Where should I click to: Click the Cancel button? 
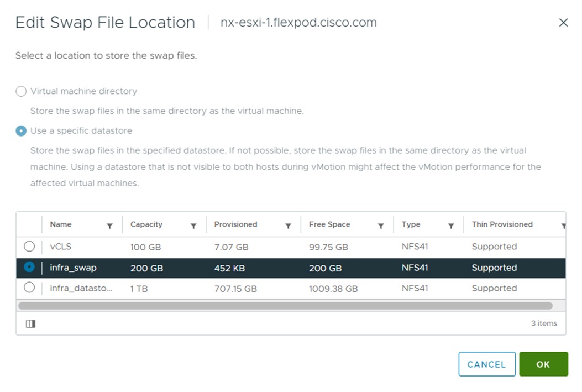[486, 364]
